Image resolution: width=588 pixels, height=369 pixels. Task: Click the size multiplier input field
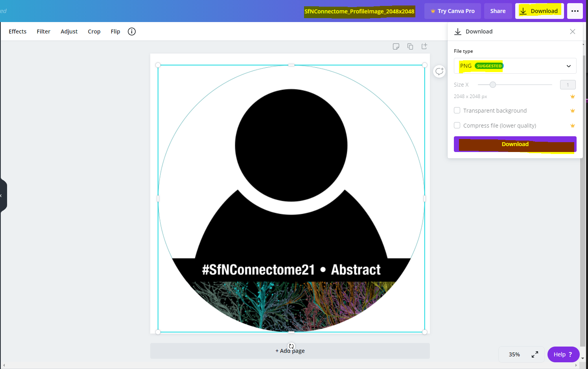point(568,85)
